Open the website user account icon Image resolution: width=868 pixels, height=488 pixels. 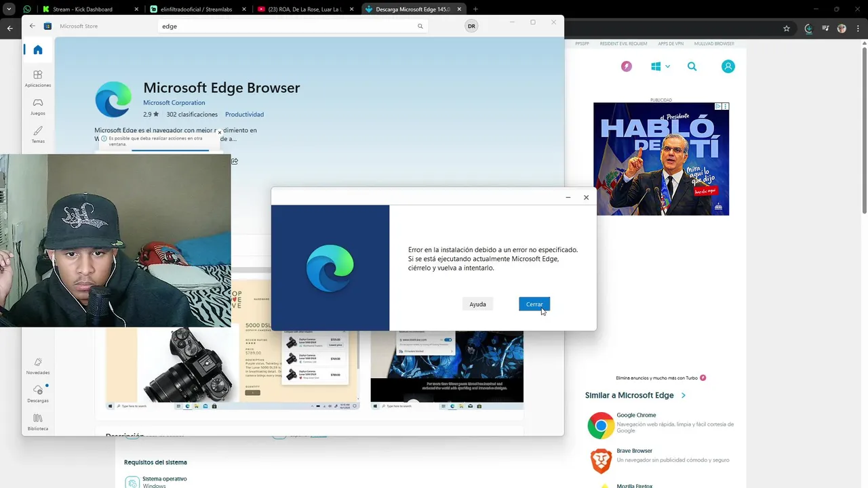728,66
